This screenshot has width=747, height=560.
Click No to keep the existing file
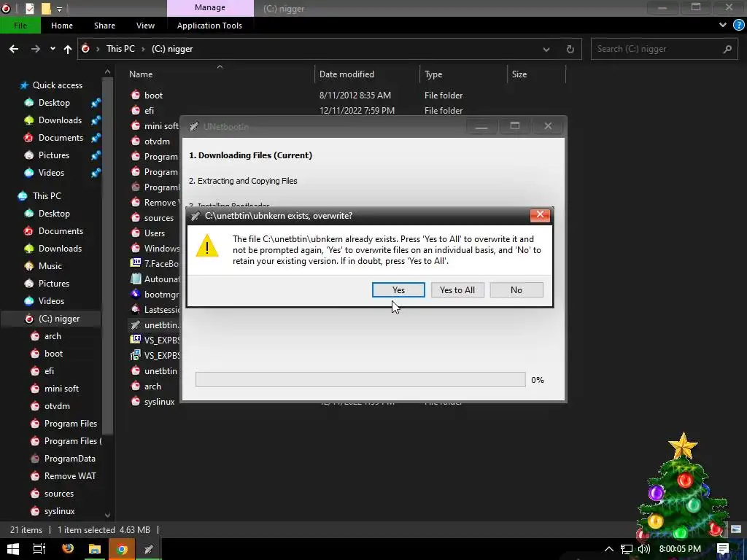coord(516,290)
